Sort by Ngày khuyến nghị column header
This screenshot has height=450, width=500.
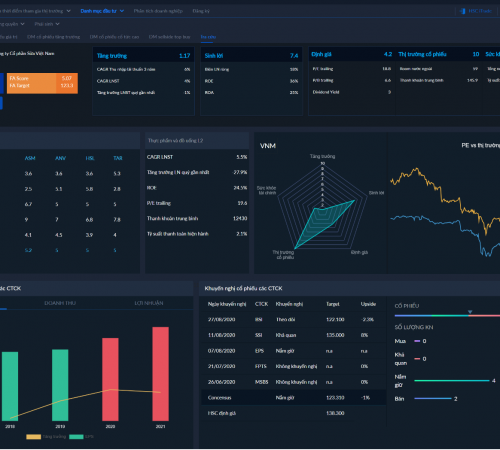(x=227, y=304)
